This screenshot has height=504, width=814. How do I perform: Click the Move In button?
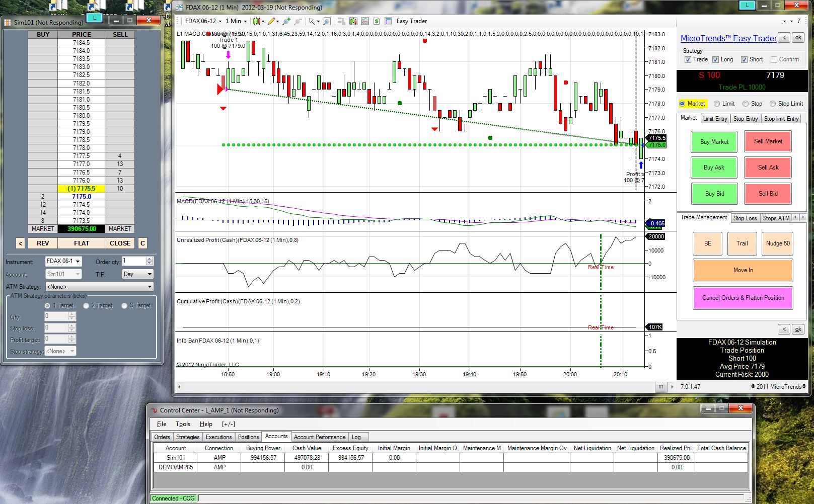click(743, 270)
